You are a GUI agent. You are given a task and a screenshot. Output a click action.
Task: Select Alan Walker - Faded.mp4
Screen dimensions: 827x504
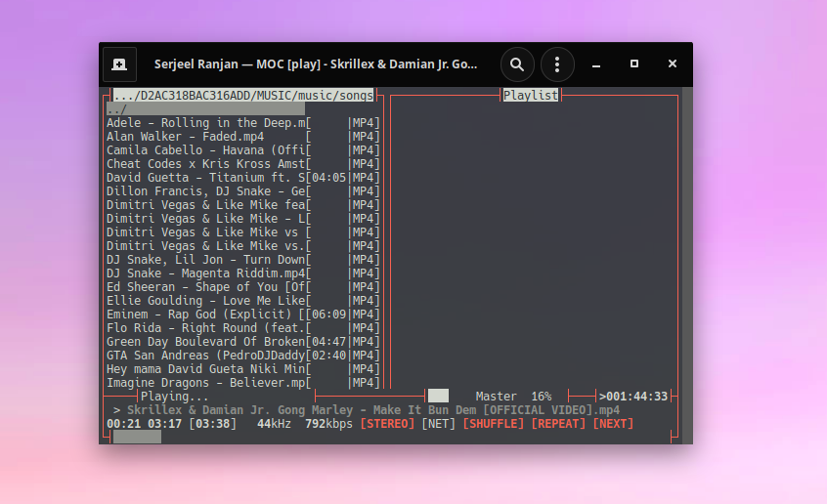[242, 137]
